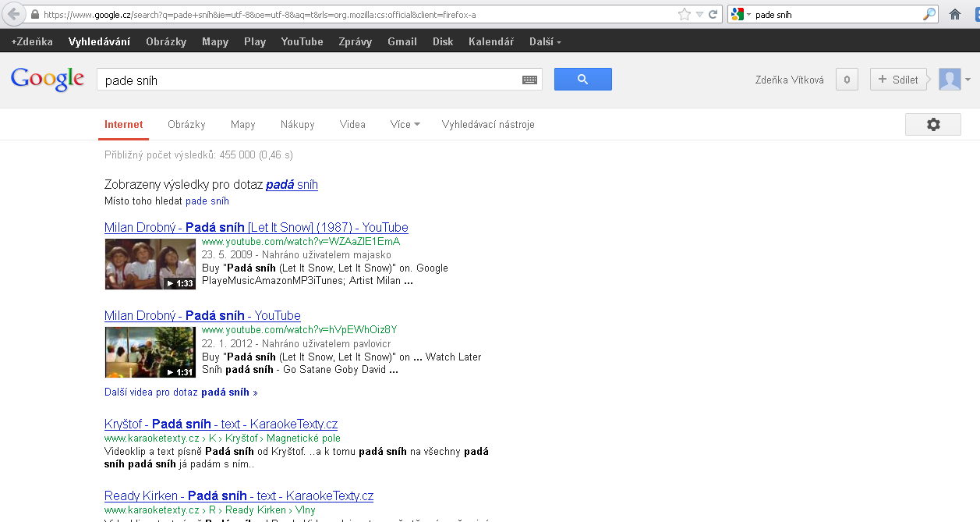Screen dimensions: 980x522
Task: Open the profile avatar menu
Action: (954, 80)
